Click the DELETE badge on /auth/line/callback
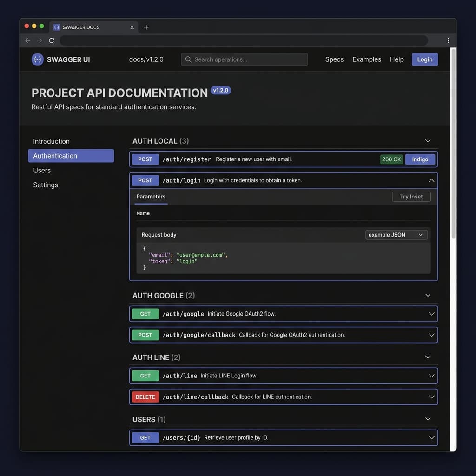Screen dimensions: 476x476 tap(145, 397)
